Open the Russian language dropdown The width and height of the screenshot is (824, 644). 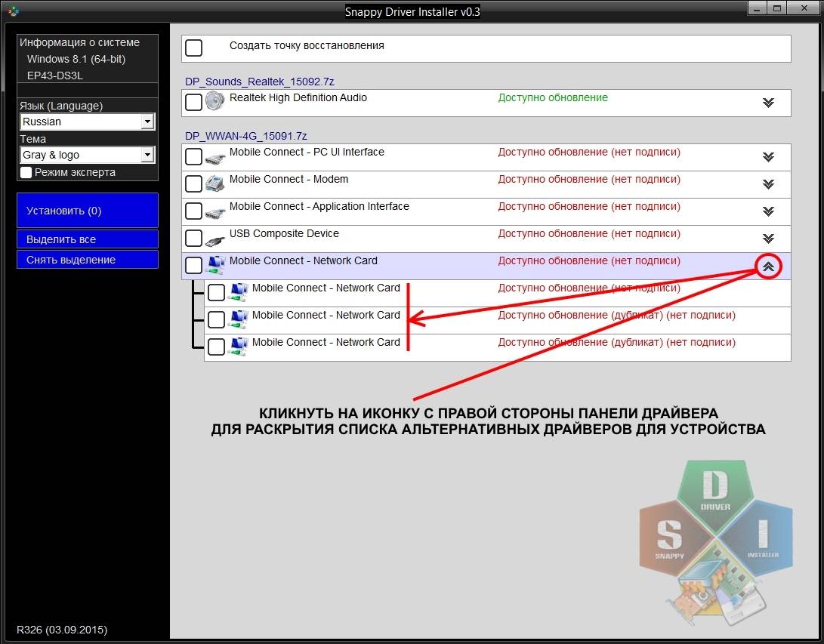[88, 122]
